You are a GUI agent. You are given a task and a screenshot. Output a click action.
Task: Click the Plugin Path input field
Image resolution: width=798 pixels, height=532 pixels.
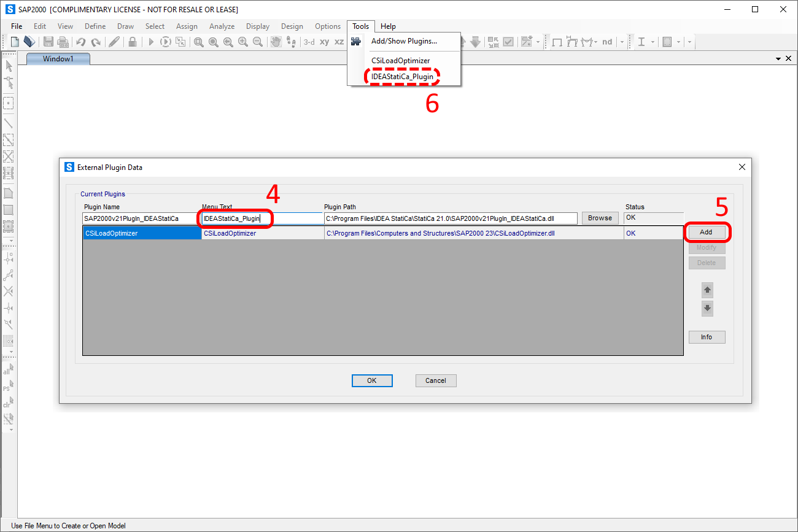pos(451,218)
